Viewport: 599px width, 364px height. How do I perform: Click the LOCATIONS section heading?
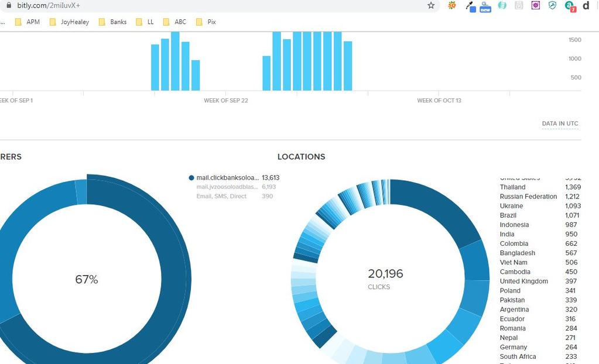click(302, 157)
